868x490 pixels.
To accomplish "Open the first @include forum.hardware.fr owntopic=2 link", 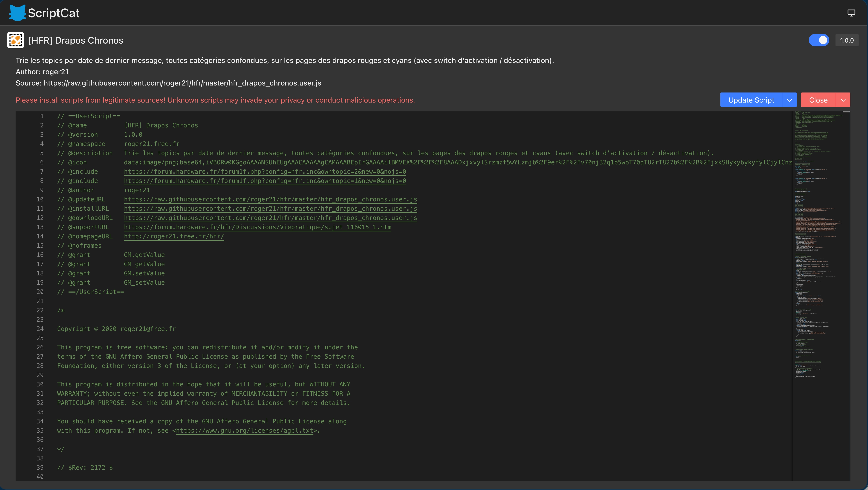I will pyautogui.click(x=265, y=171).
